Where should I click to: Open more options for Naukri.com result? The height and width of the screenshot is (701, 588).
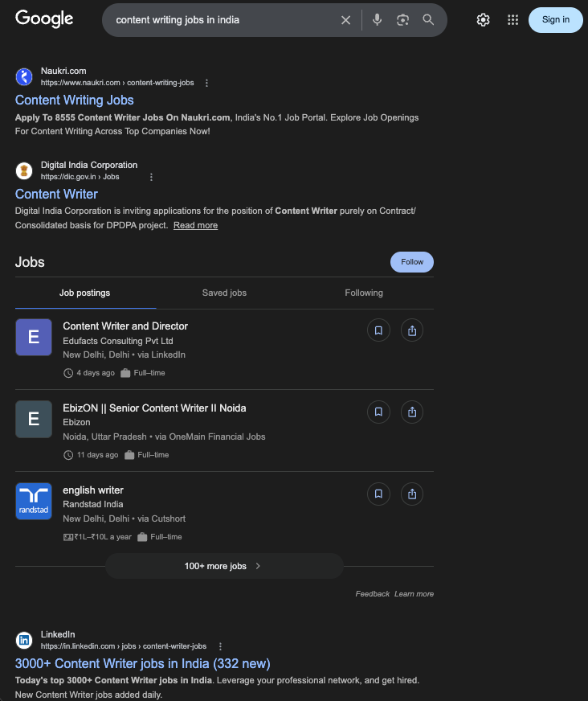click(x=206, y=83)
